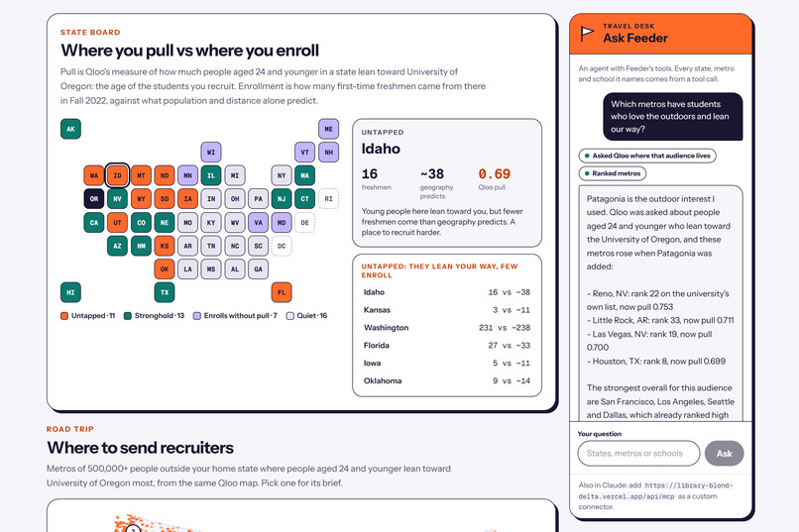Open the Washington row in untapped list
799x532 pixels.
447,328
